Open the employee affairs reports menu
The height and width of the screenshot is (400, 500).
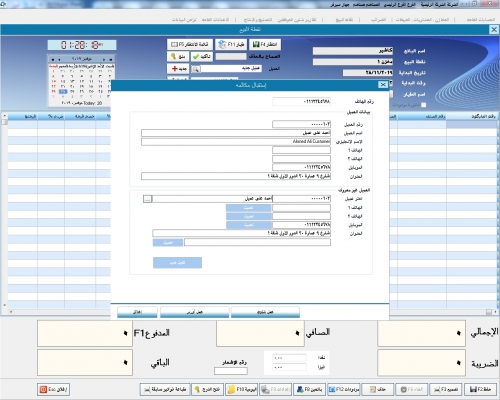[297, 20]
